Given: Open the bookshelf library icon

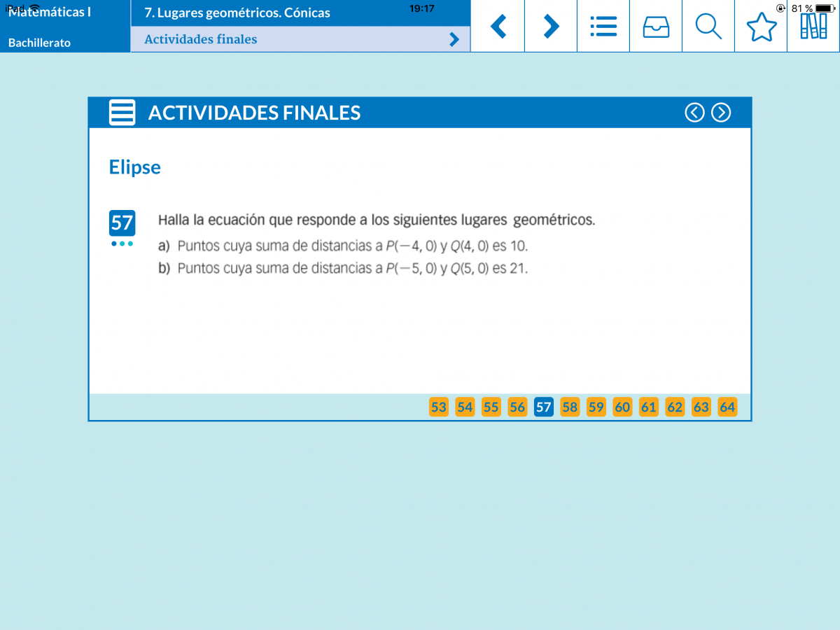Looking at the screenshot, I should click(813, 27).
